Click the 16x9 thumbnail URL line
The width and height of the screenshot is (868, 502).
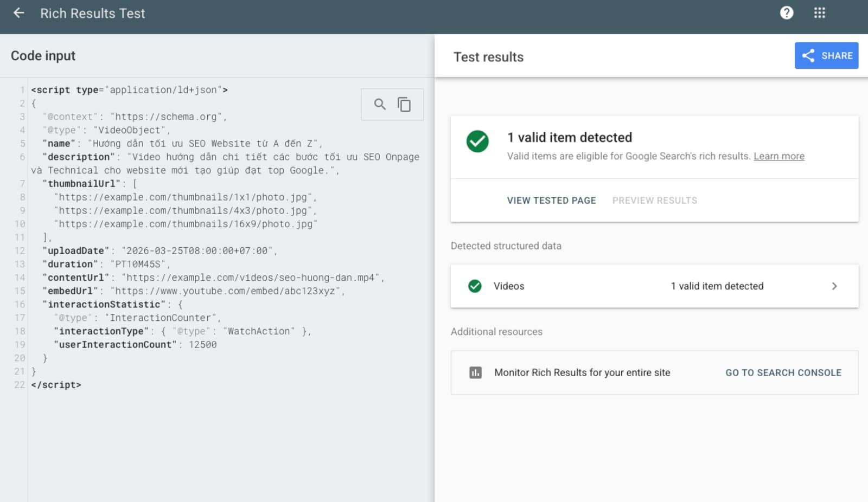click(x=186, y=224)
